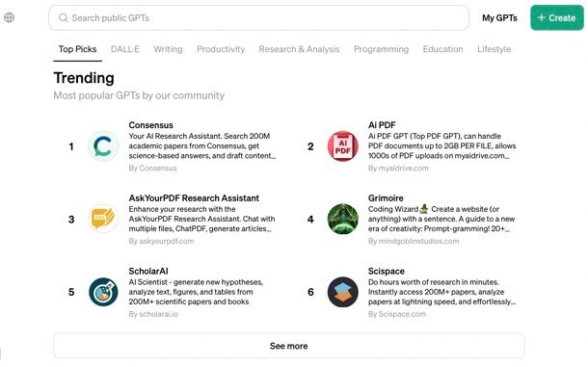Click the AskYourPDF chat bubble icon
588x367 pixels.
[103, 219]
